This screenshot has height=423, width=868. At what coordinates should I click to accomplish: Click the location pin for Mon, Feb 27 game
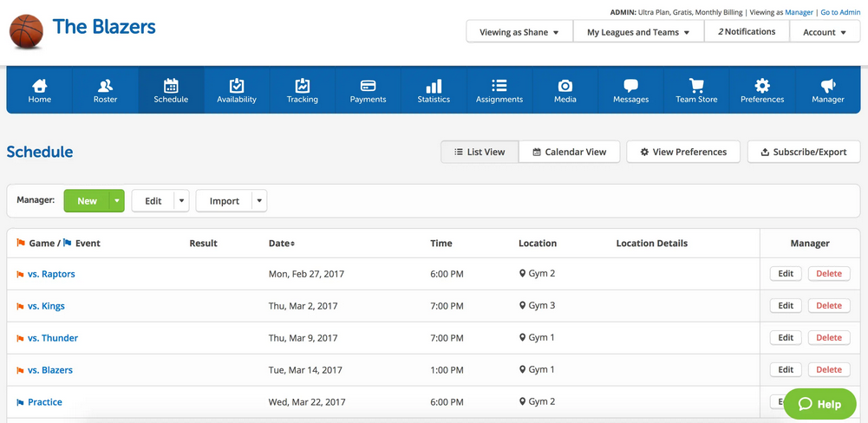point(522,274)
